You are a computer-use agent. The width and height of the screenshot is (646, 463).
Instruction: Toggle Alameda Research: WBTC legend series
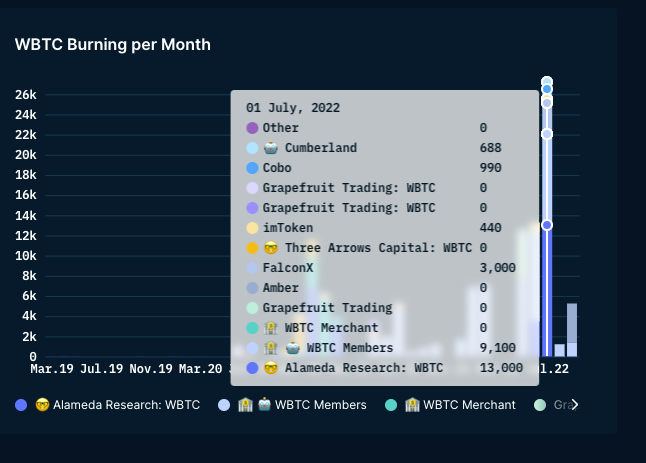point(126,405)
